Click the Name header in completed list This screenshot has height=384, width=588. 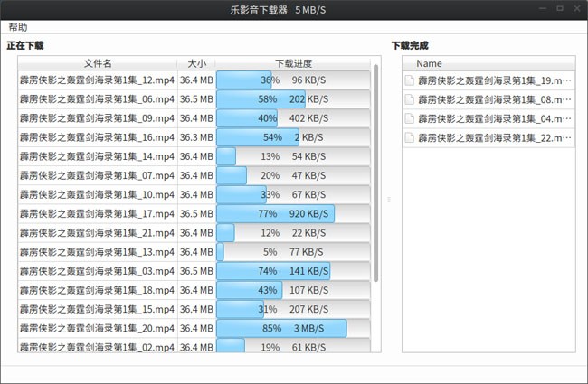coord(430,63)
